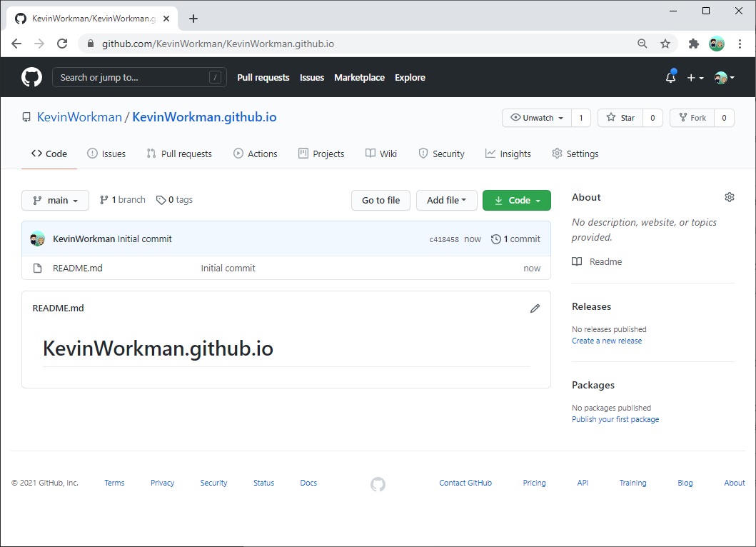Open the Unwatch dropdown
Screen dimensions: 756x547
click(536, 117)
